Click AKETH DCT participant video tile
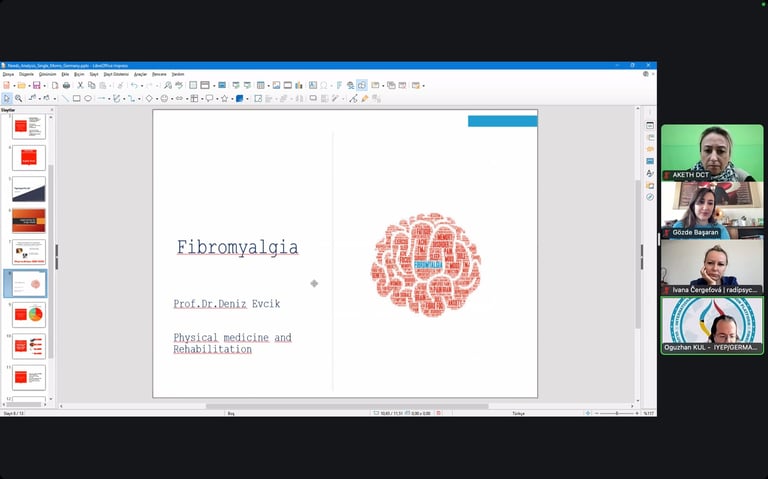 click(x=712, y=153)
